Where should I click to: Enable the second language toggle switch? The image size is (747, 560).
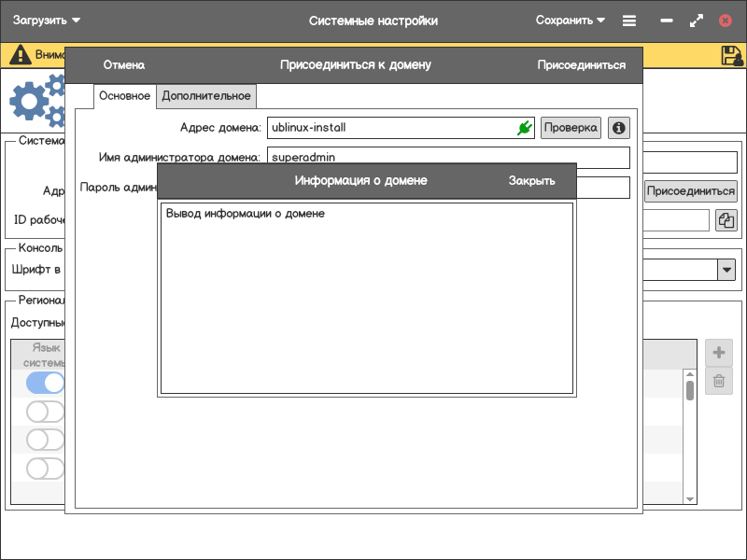[45, 412]
